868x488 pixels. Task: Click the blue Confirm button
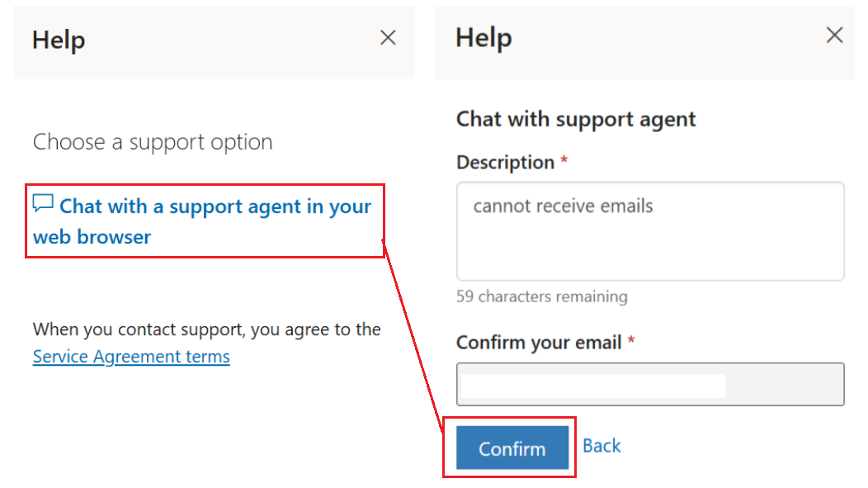click(x=512, y=448)
